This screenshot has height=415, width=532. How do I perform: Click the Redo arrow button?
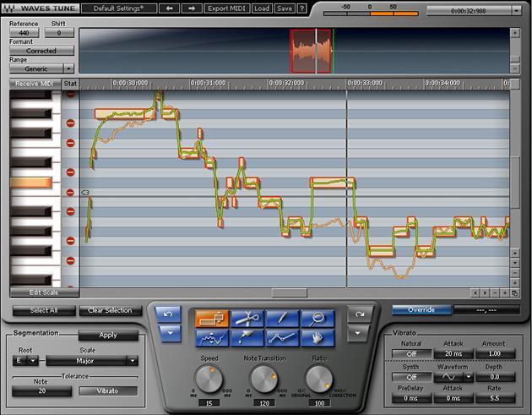[x=359, y=314]
